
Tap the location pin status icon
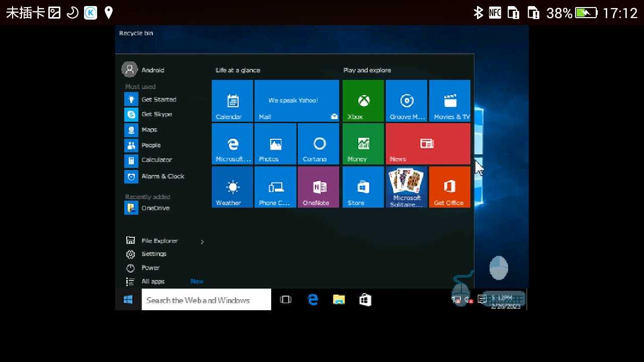coord(109,13)
